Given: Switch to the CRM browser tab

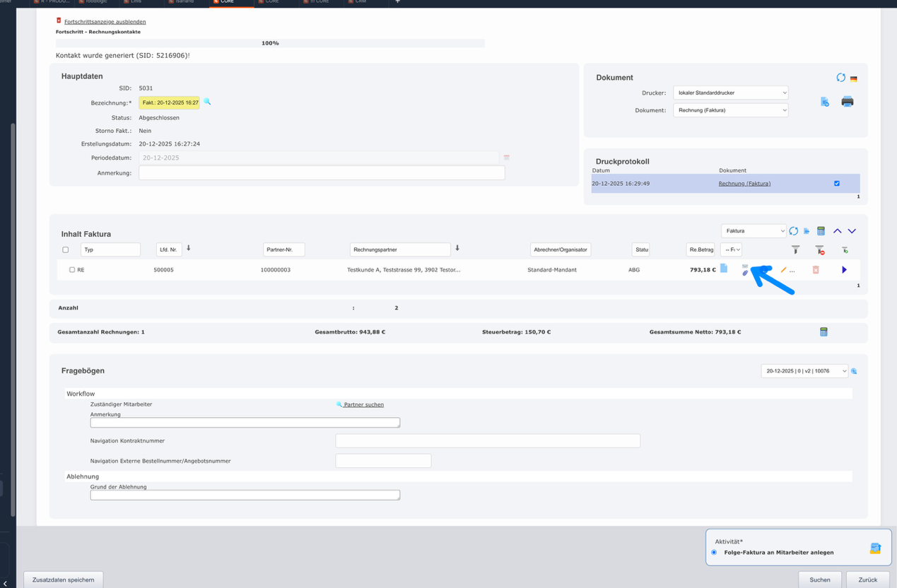Looking at the screenshot, I should (360, 2).
